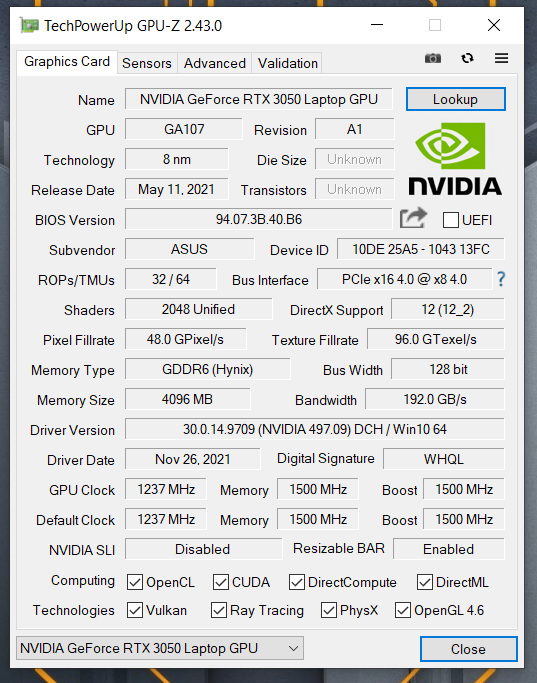The image size is (537, 683).
Task: Click the Close button at the bottom
Action: tap(469, 649)
